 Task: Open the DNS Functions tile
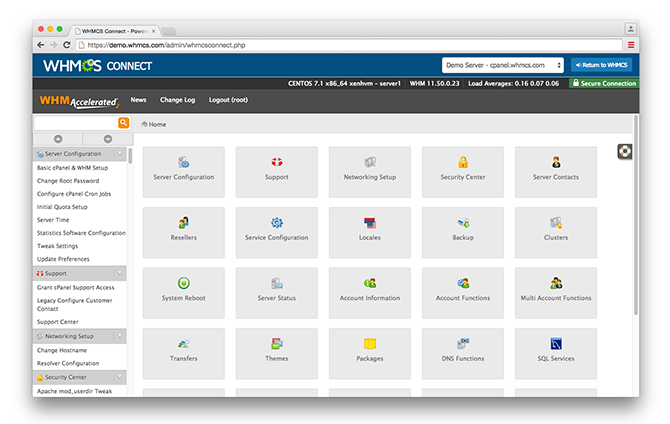pyautogui.click(x=463, y=353)
